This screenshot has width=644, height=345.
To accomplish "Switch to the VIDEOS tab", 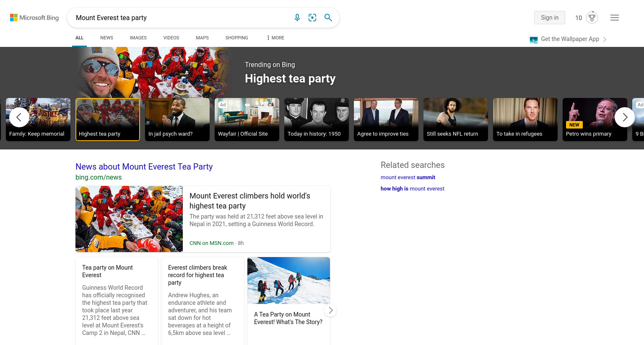I will click(x=171, y=38).
